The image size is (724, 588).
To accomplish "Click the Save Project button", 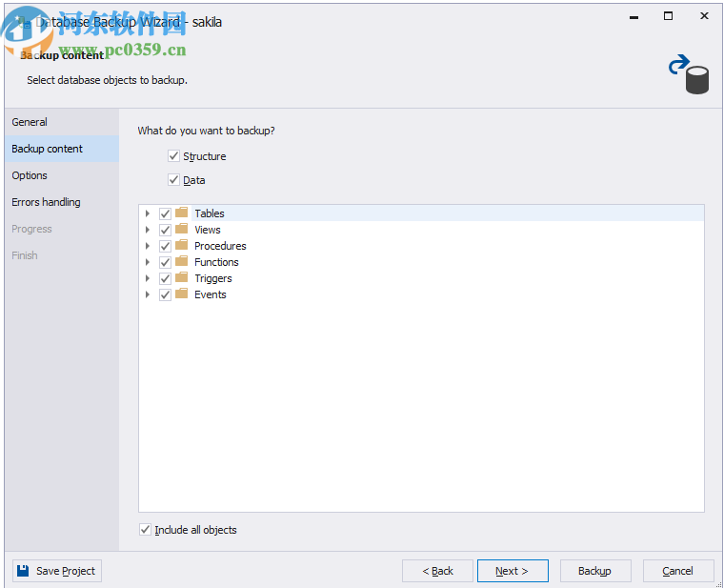I will pos(57,571).
